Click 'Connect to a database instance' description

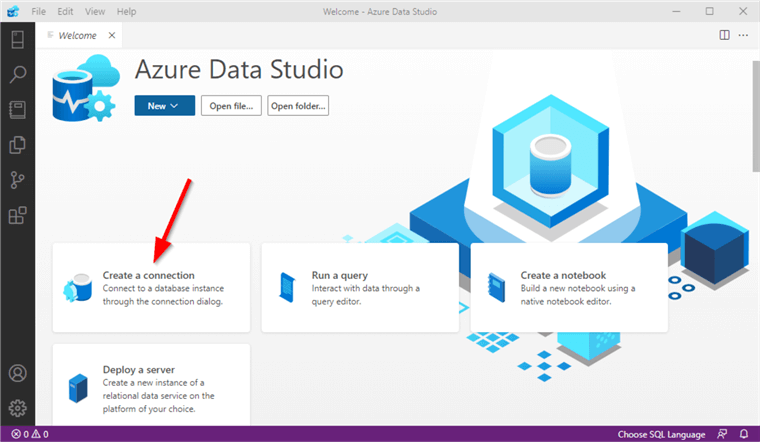coord(163,288)
